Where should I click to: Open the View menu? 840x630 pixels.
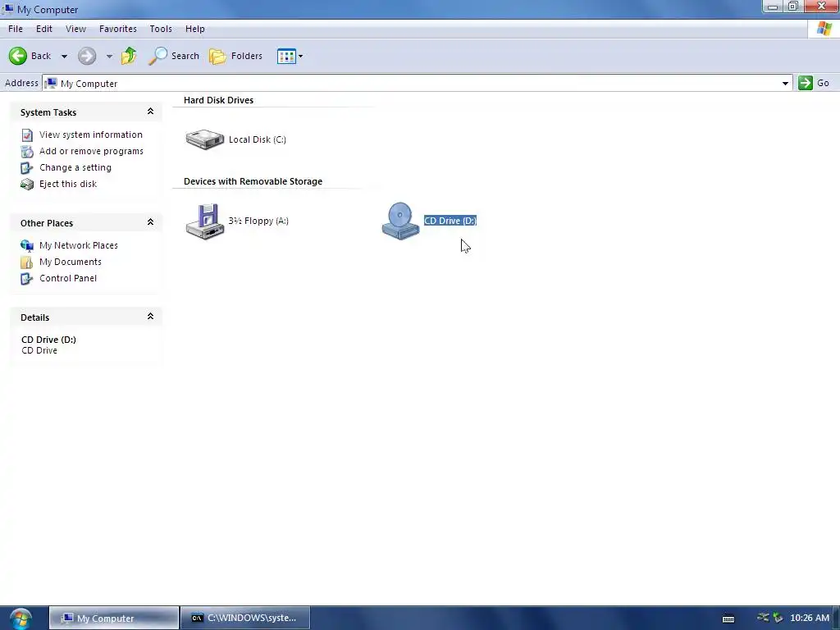(75, 29)
